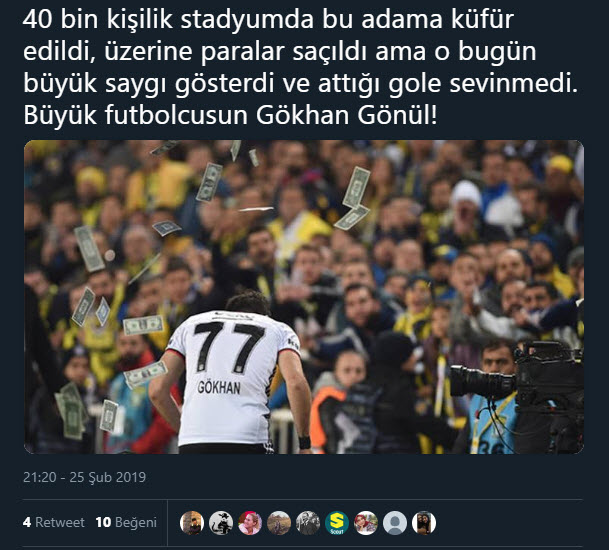The image size is (609, 550).
Task: Open the first liker's avatar in the row
Action: tap(192, 523)
